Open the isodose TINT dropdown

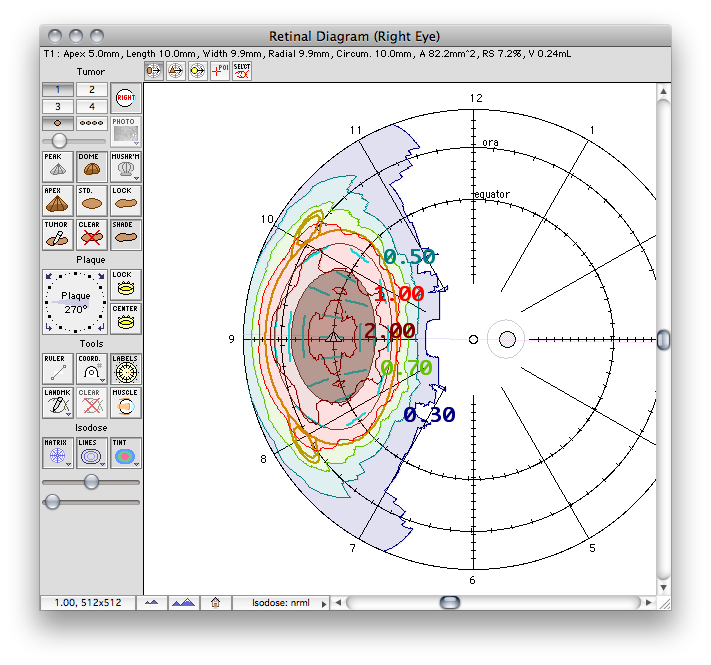pos(126,452)
